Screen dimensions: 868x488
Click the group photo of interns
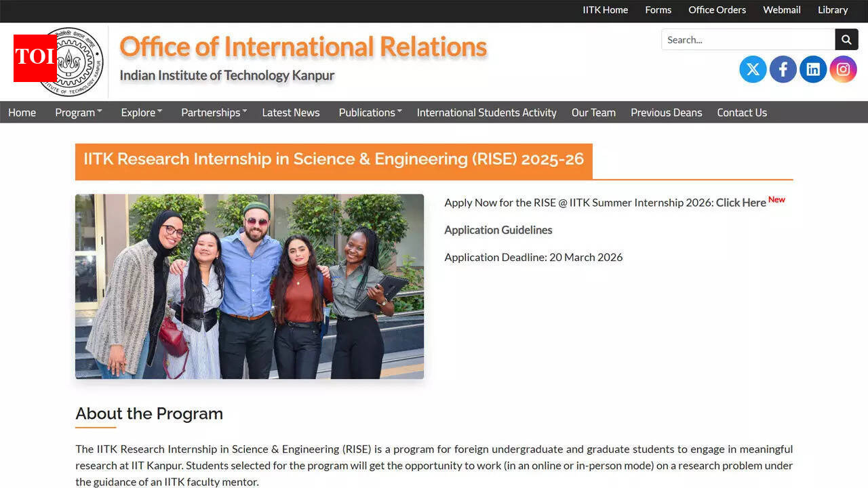point(249,286)
